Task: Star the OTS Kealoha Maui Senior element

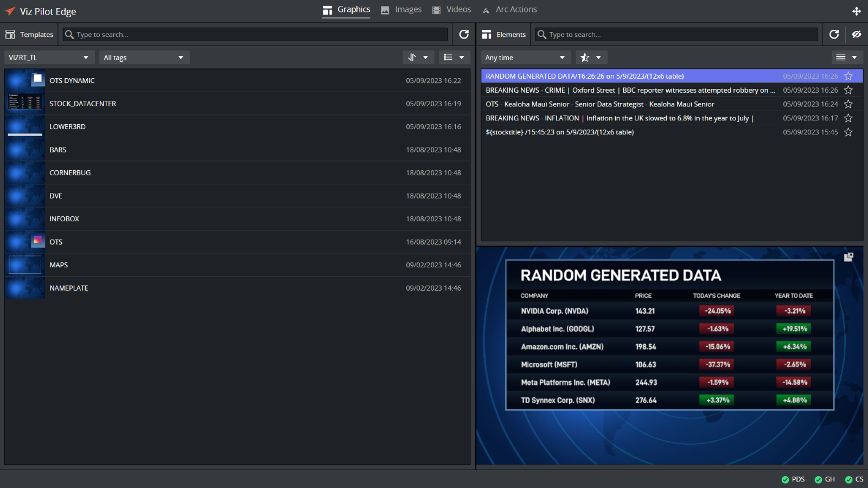Action: point(848,104)
